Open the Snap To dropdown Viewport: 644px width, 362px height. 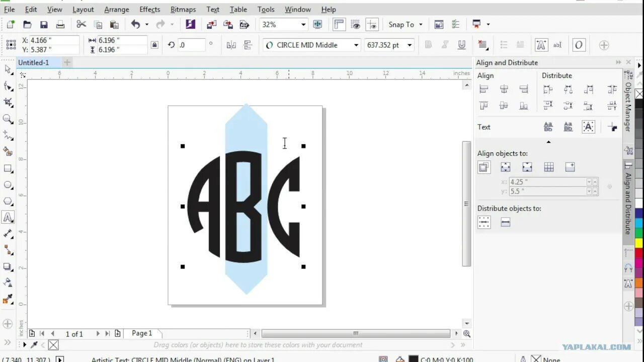pos(421,24)
